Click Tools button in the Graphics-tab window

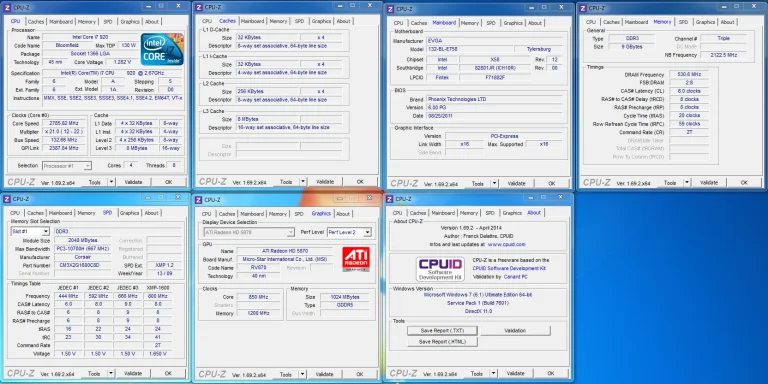click(286, 374)
